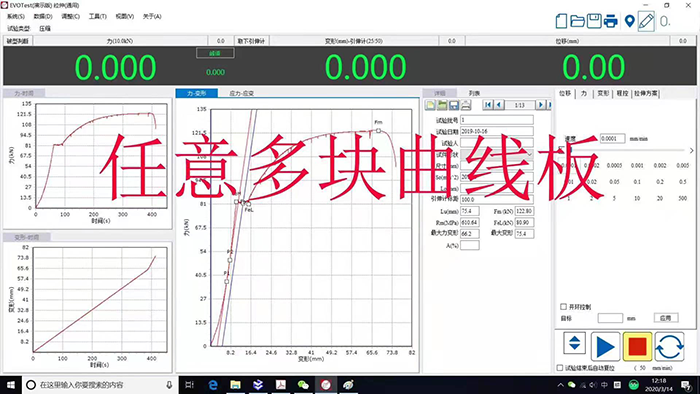Click the 压缩 test type label
700x394 pixels.
click(x=45, y=28)
